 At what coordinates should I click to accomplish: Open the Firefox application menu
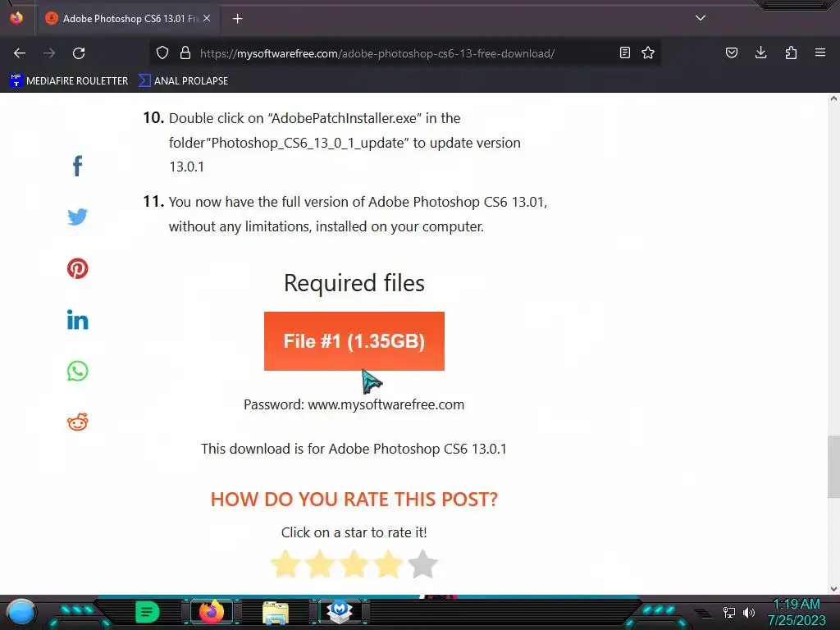pos(820,52)
